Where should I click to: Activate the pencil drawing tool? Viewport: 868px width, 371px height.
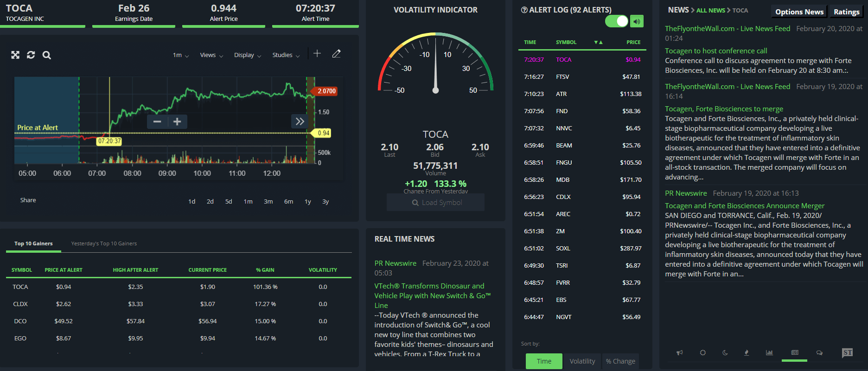[x=337, y=54]
